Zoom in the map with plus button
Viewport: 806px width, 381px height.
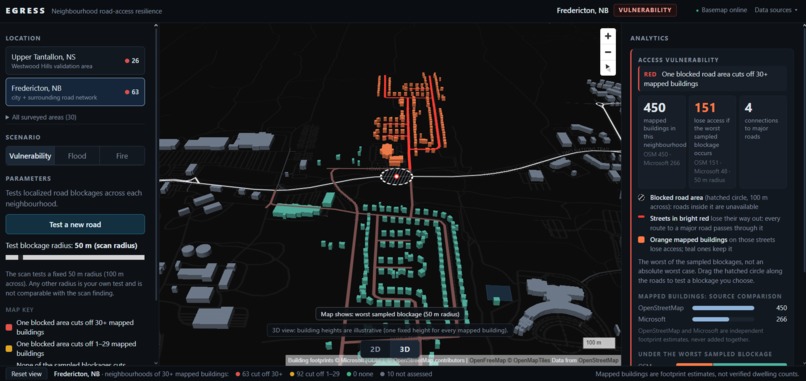[608, 36]
